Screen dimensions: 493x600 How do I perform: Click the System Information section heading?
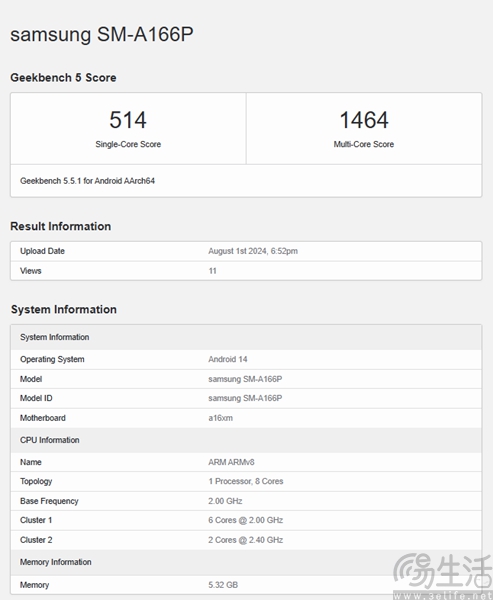64,309
